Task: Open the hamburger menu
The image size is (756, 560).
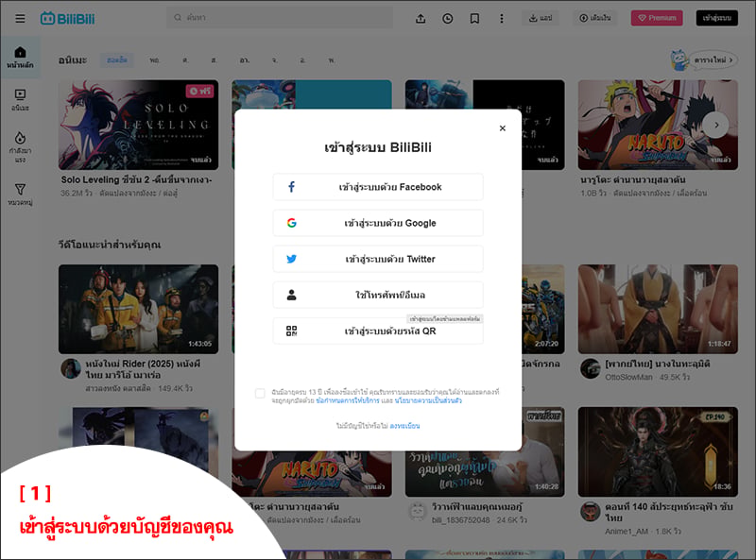Action: pos(20,18)
